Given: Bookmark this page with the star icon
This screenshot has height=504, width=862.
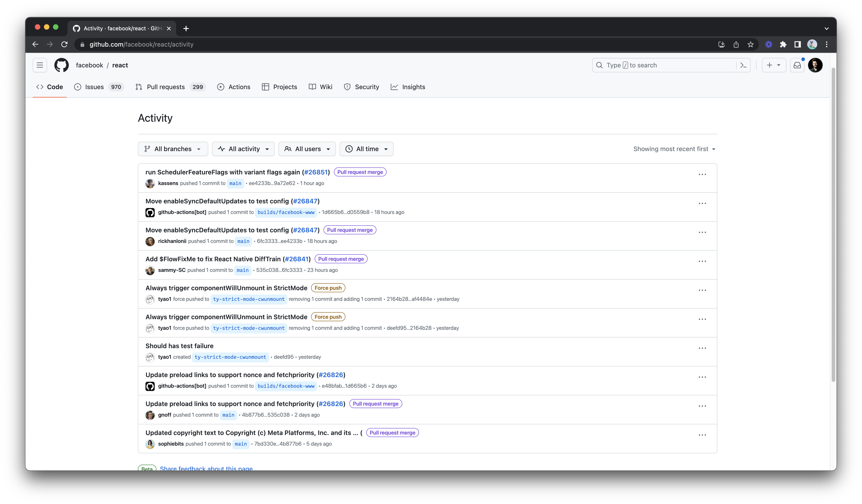Looking at the screenshot, I should [750, 44].
